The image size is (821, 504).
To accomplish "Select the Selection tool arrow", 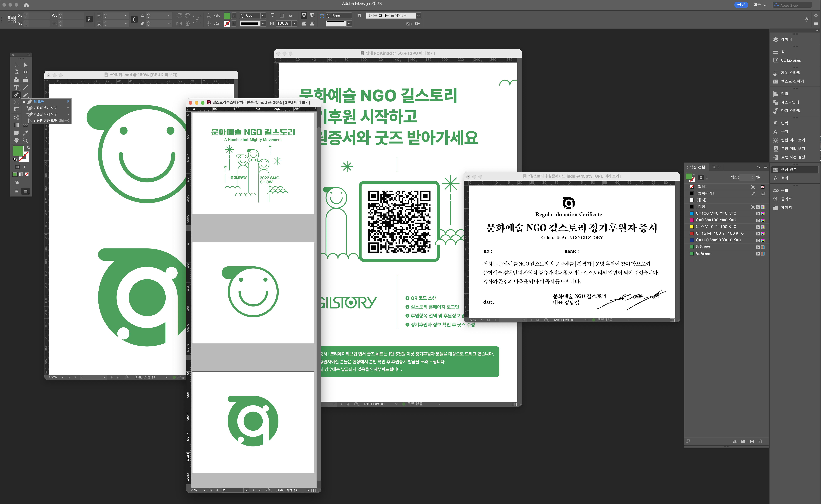I will pyautogui.click(x=16, y=65).
